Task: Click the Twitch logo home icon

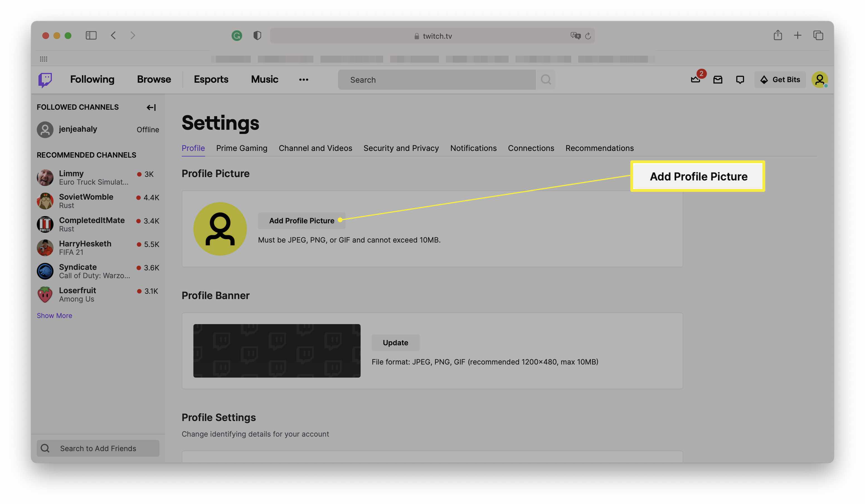Action: pyautogui.click(x=45, y=80)
